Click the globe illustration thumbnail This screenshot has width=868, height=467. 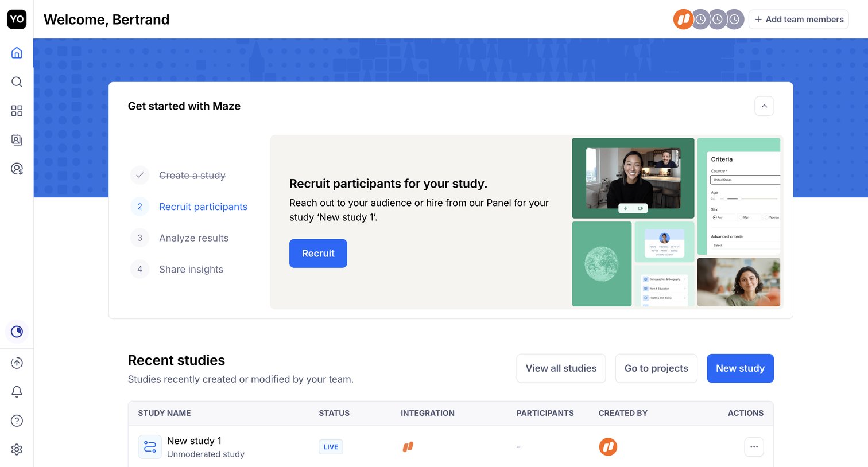[602, 264]
